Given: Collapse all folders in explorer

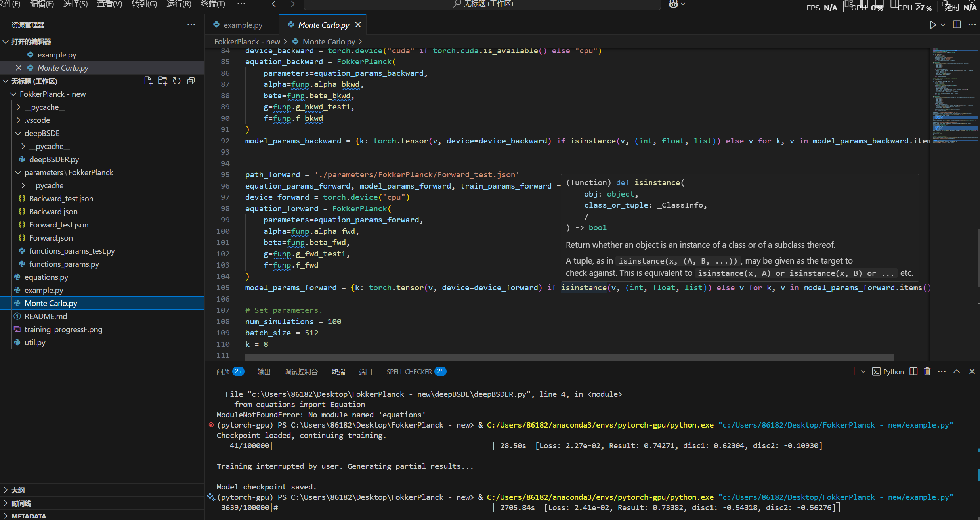Looking at the screenshot, I should (191, 81).
